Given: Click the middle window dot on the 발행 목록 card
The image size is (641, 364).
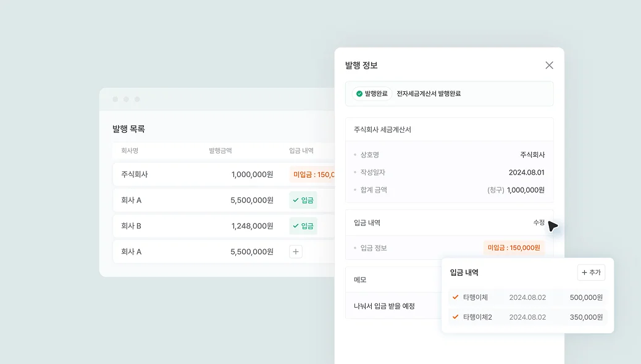Looking at the screenshot, I should pyautogui.click(x=126, y=98).
